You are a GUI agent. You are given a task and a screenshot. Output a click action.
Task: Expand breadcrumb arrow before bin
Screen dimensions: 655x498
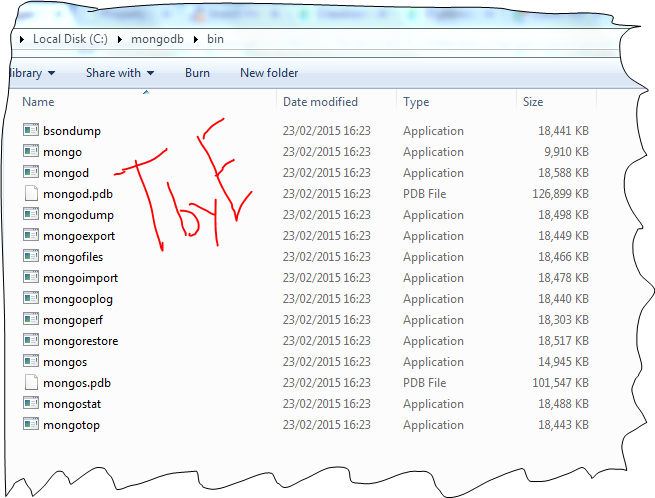tap(195, 39)
